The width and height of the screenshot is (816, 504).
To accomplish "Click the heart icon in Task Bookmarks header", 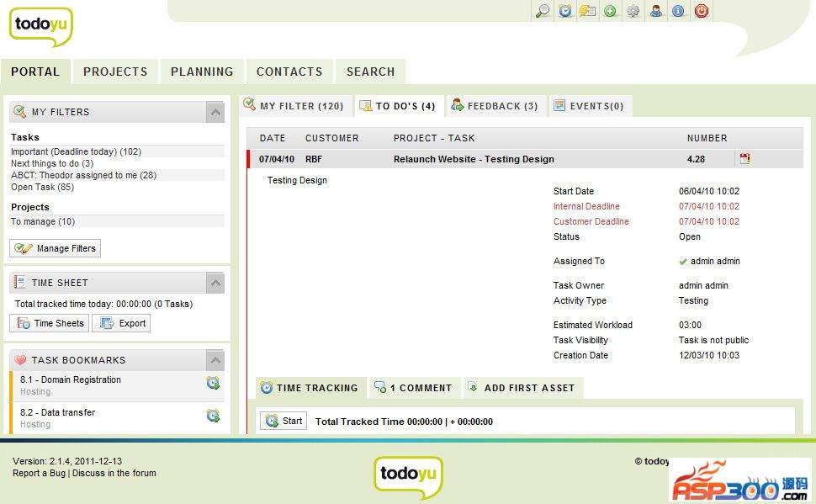I will click(20, 360).
